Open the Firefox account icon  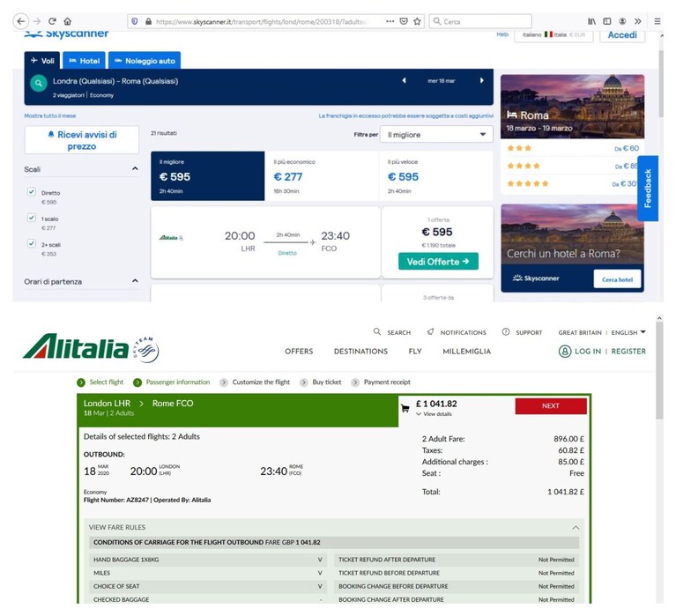tap(622, 21)
